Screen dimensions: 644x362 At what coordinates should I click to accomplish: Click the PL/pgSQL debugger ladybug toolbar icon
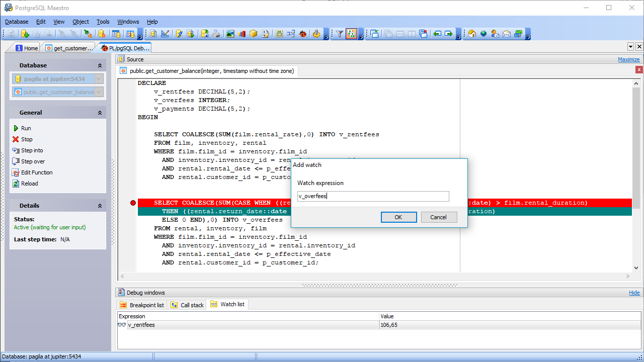pos(303,34)
